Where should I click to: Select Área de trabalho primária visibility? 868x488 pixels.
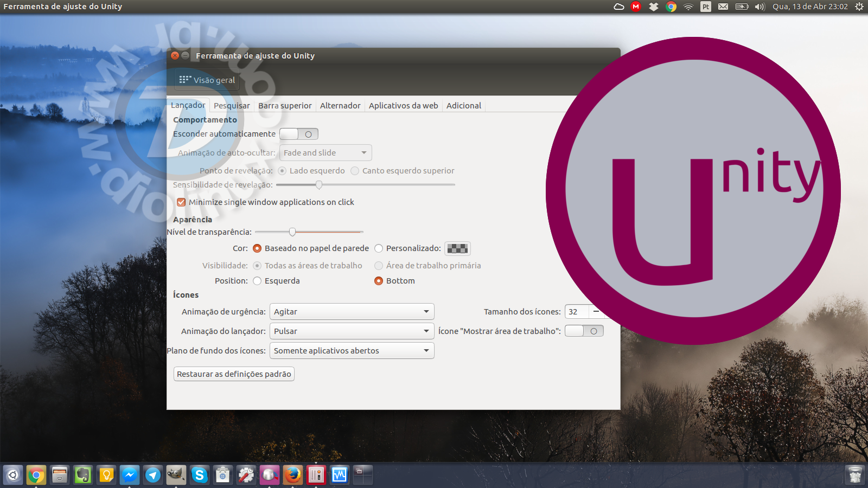coord(379,266)
